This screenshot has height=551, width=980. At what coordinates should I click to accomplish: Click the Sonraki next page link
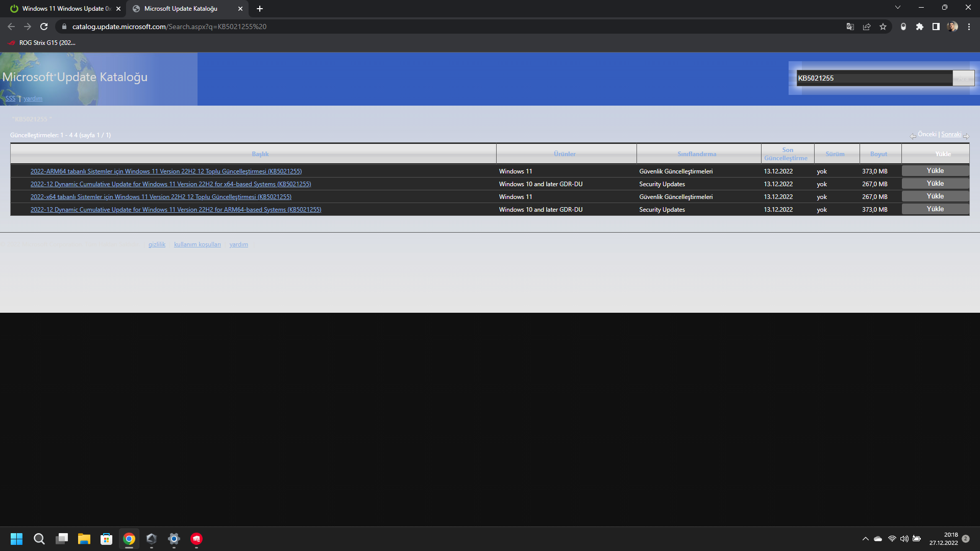coord(951,135)
